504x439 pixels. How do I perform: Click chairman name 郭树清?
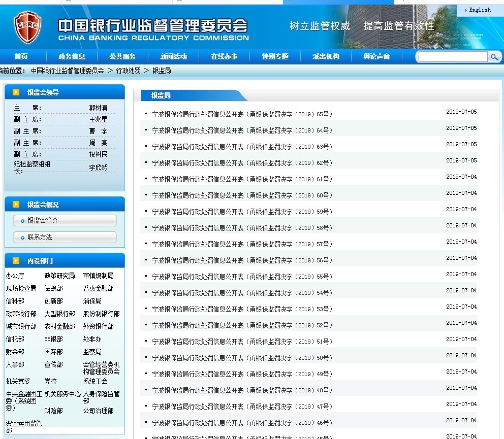coord(99,108)
